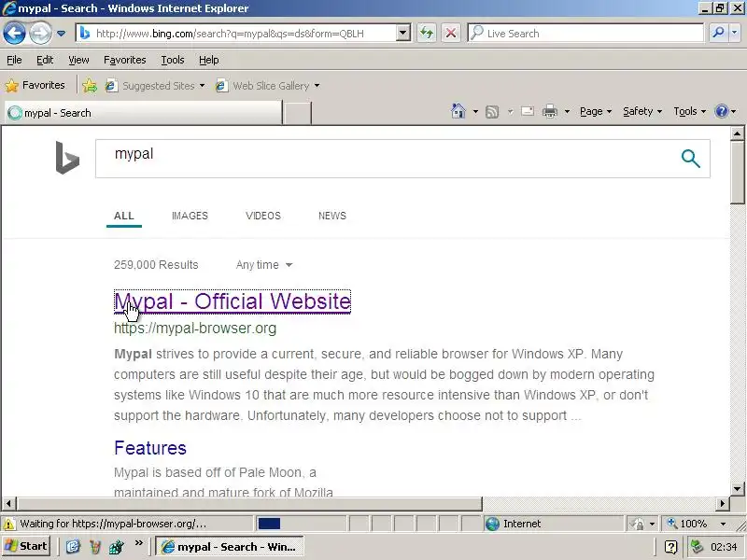
Task: Click the Forward navigation button
Action: (x=40, y=33)
